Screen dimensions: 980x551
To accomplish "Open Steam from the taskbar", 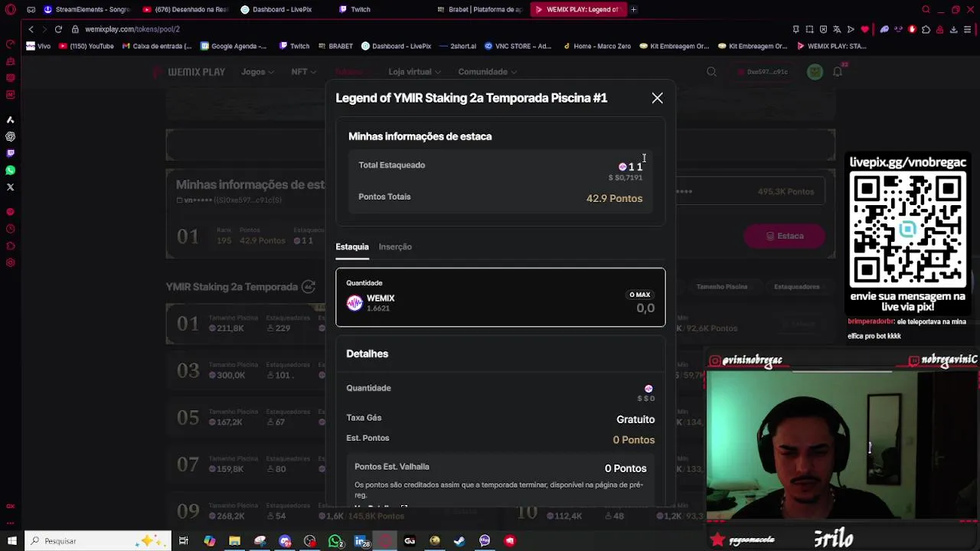I will coord(459,541).
